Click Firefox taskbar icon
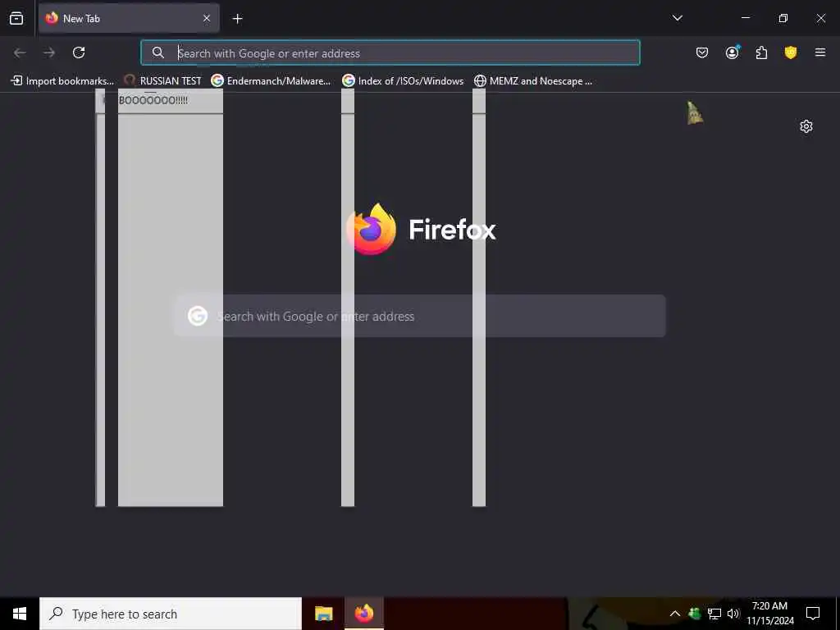The width and height of the screenshot is (840, 630). (x=363, y=614)
